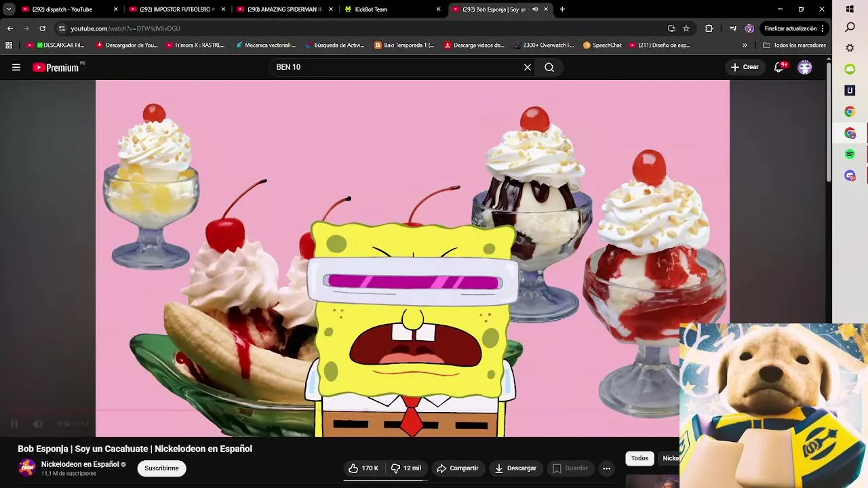Image resolution: width=868 pixels, height=488 pixels.
Task: Open YouTube notifications bell
Action: (779, 67)
